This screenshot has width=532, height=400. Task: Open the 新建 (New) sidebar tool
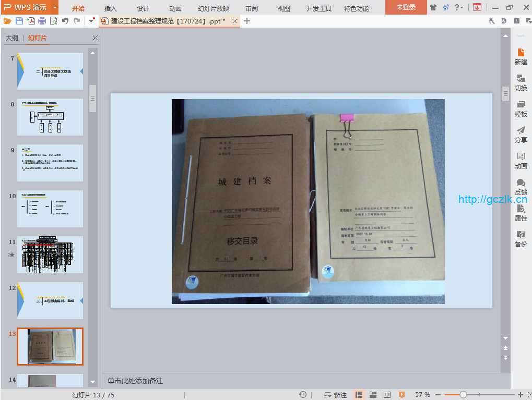pos(521,56)
